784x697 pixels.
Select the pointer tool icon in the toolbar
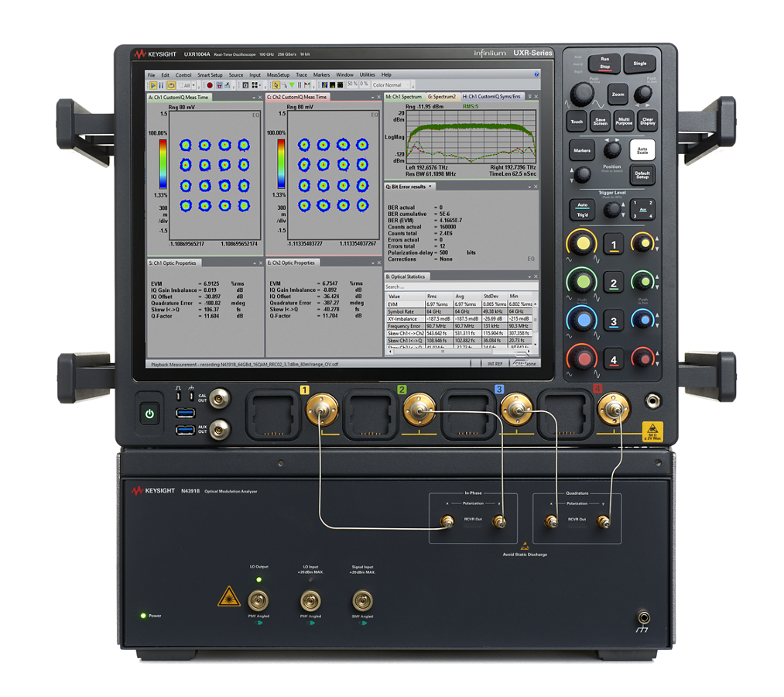pyautogui.click(x=276, y=85)
